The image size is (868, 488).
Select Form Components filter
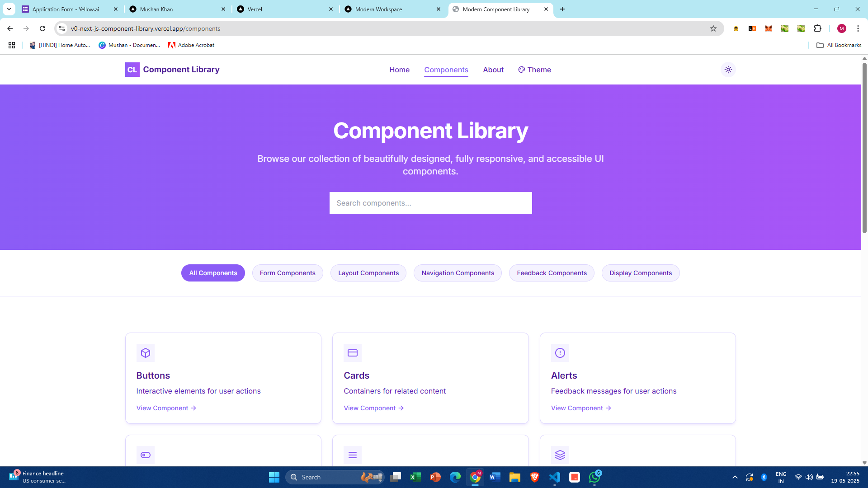point(288,273)
